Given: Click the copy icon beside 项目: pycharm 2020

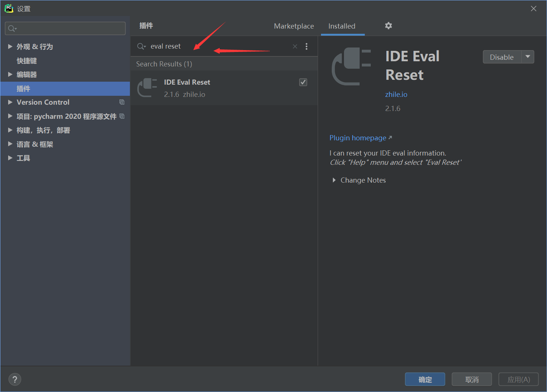Looking at the screenshot, I should [x=122, y=116].
